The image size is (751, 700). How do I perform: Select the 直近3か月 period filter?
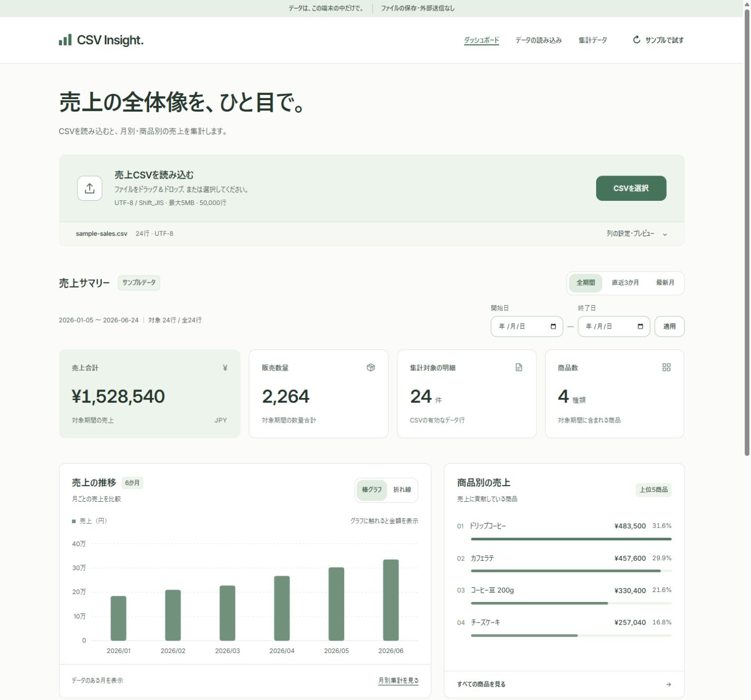pos(625,283)
